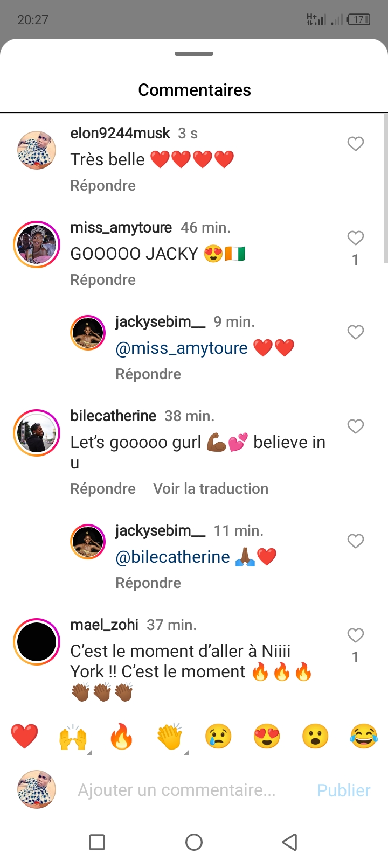Reply to miss_amytoure's comment
The height and width of the screenshot is (868, 388).
(x=103, y=280)
